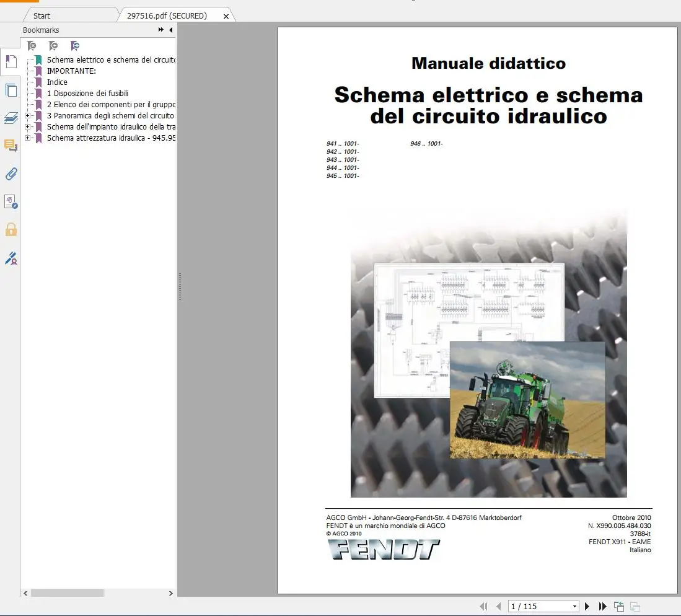The image size is (681, 616).
Task: Open 'Schema attrezzatura idraulica - 945.95' bookmark
Action: [x=111, y=138]
